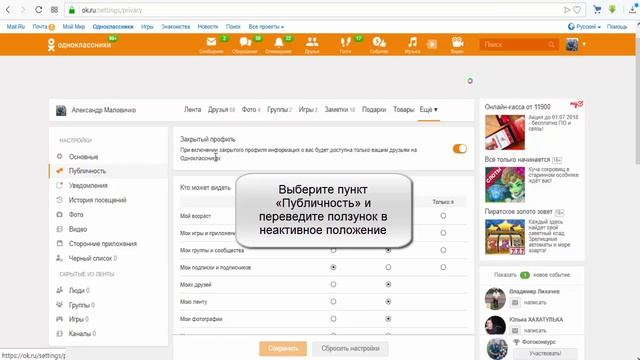Click the green download arrow extension icon

pos(612,9)
